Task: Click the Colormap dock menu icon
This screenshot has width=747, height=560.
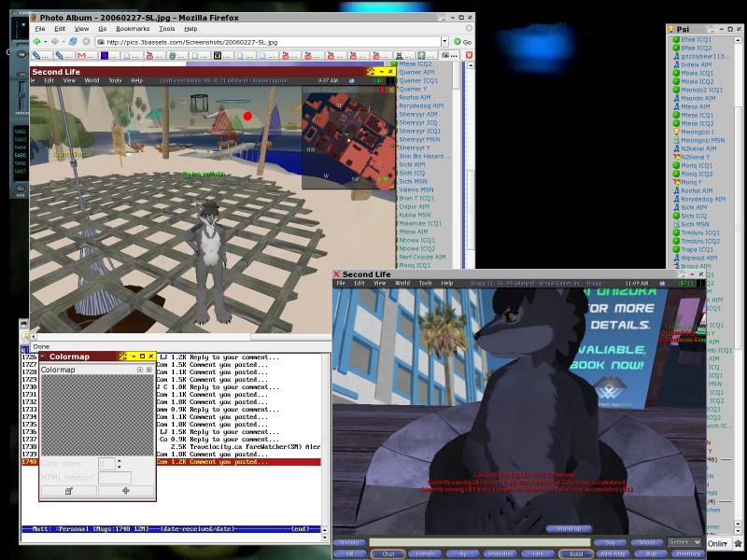Action: 139,370
